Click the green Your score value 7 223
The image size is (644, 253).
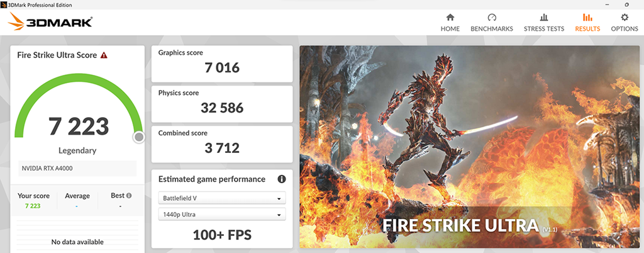(33, 206)
